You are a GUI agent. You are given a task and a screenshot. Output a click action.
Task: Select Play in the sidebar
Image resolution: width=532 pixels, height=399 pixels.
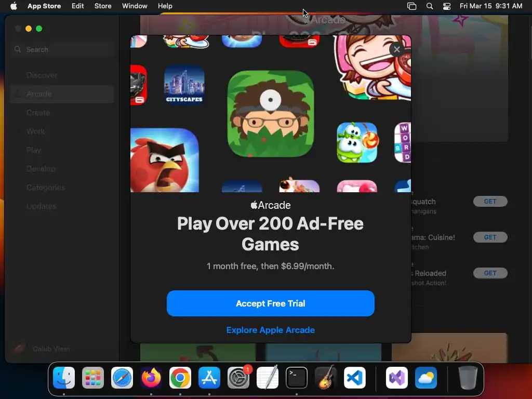pos(62,150)
